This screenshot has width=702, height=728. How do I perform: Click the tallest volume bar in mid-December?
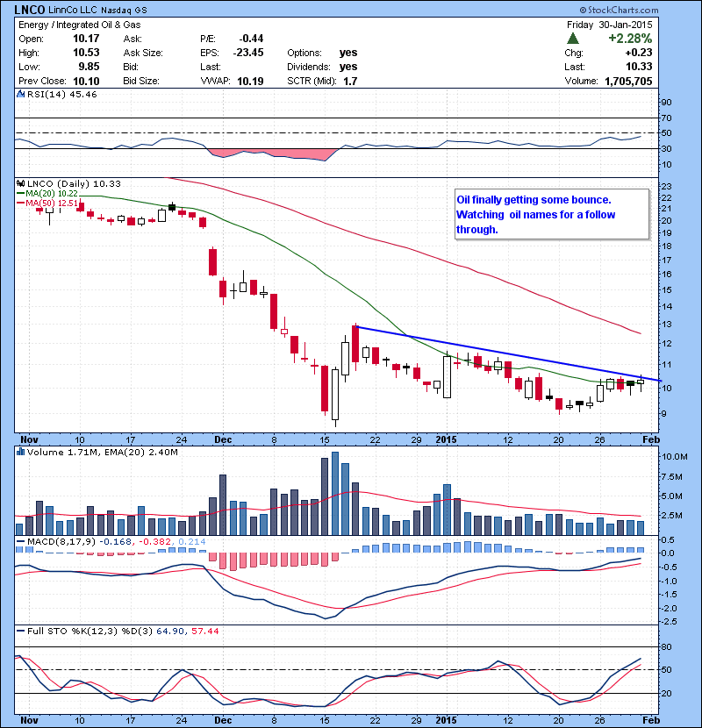(335, 493)
